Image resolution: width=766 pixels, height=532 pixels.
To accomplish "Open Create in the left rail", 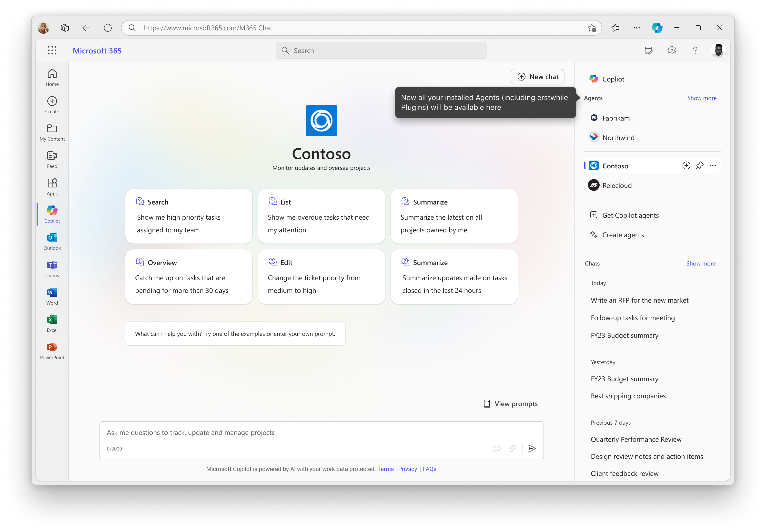I will point(52,105).
